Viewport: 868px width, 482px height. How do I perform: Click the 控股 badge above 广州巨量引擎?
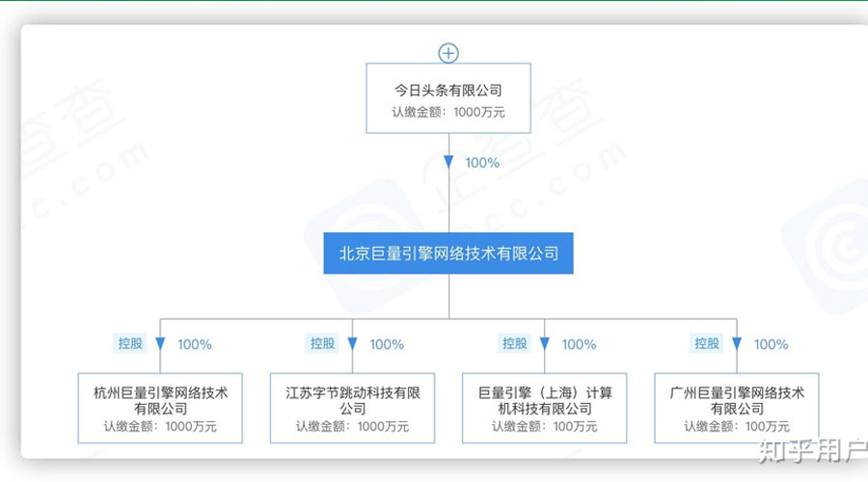click(x=707, y=343)
